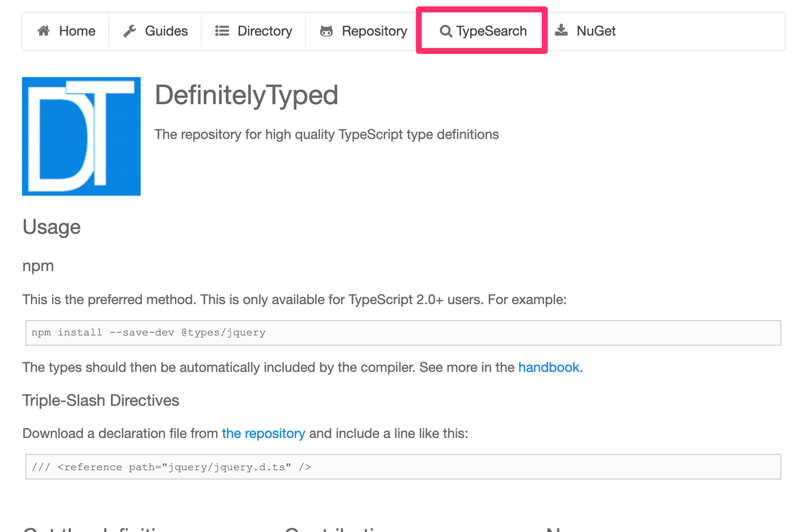Click the 'Download a declaration file from' text
811x532 pixels.
120,433
